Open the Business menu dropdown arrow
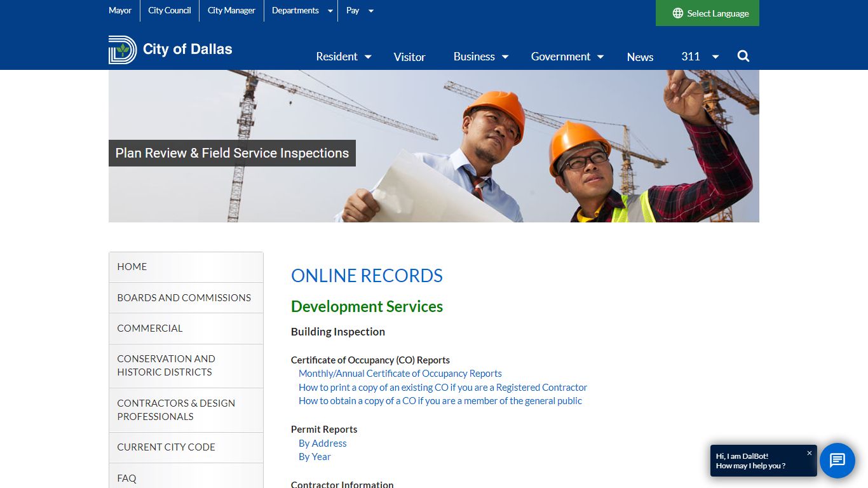 (505, 57)
